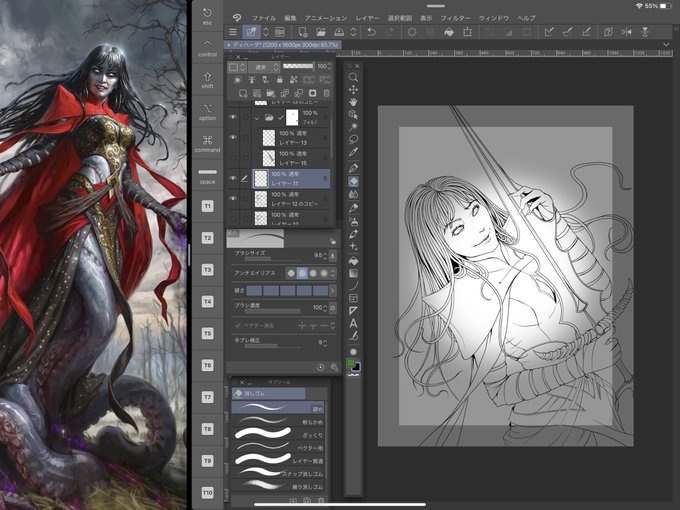Select the Move layer tool
The width and height of the screenshot is (680, 510).
(353, 89)
